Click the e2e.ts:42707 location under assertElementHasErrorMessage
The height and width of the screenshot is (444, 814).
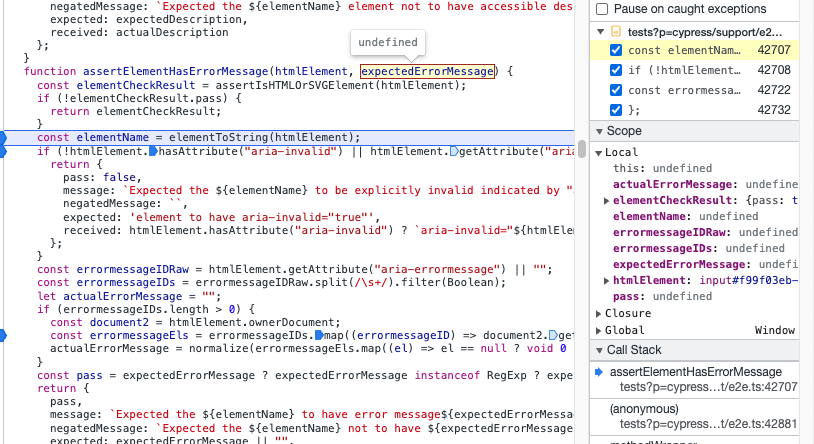708,387
